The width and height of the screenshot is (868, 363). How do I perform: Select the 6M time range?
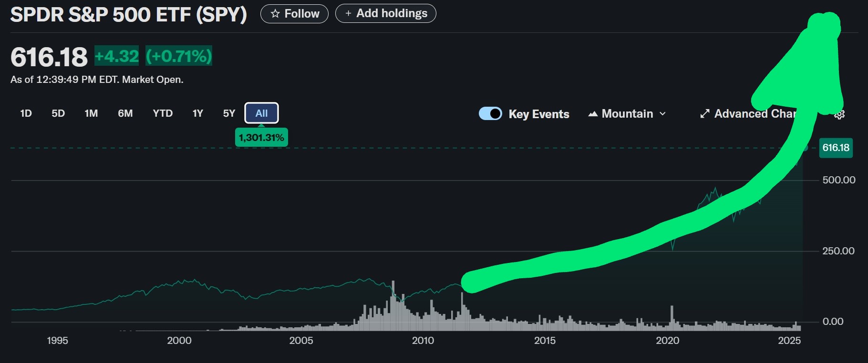pos(125,113)
